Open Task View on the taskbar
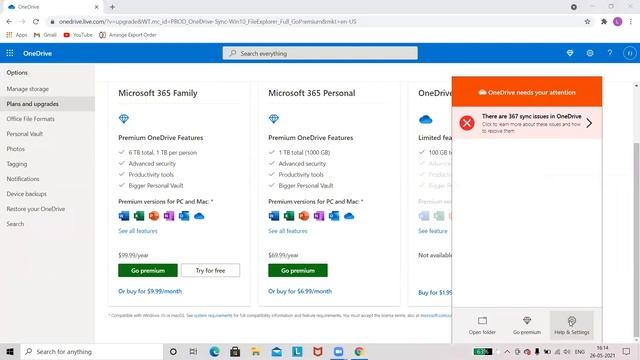 click(x=193, y=351)
